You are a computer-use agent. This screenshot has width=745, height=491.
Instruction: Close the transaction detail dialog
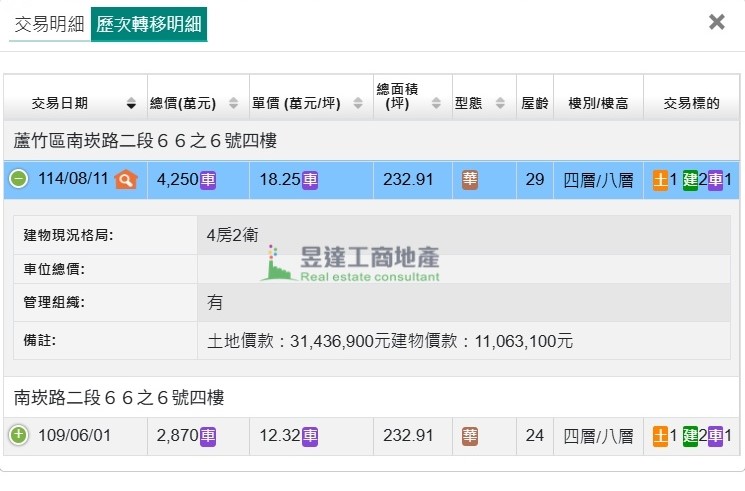pos(716,22)
